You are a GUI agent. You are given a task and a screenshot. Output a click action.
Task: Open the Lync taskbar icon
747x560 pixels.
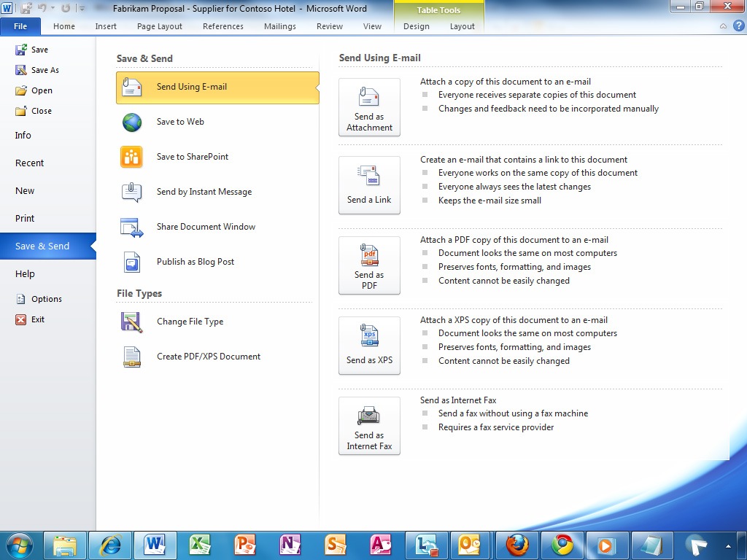[x=426, y=545]
